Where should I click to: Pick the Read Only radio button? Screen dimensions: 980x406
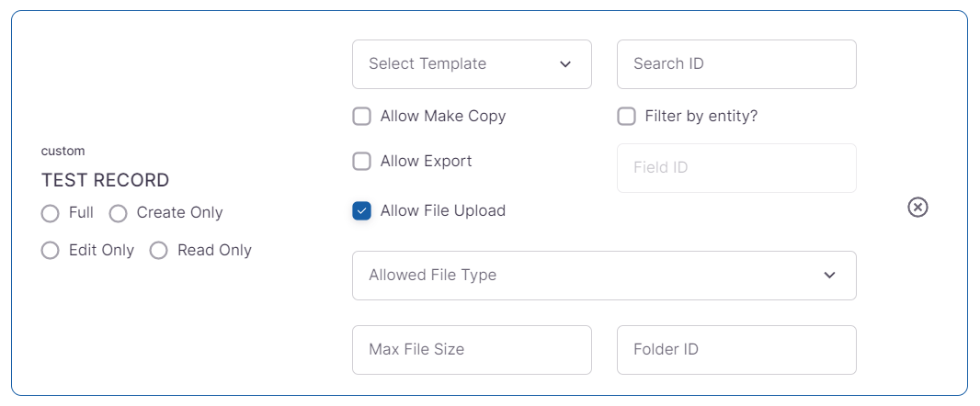159,251
